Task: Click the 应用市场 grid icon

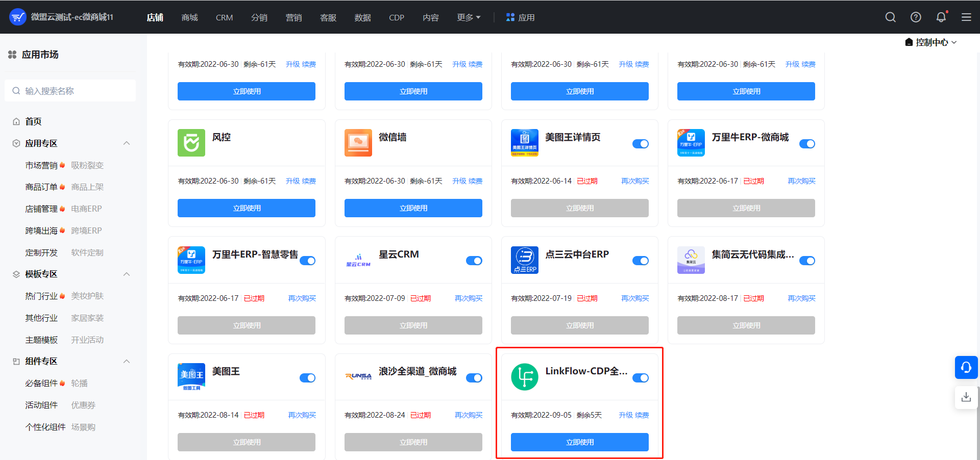Action: point(12,55)
